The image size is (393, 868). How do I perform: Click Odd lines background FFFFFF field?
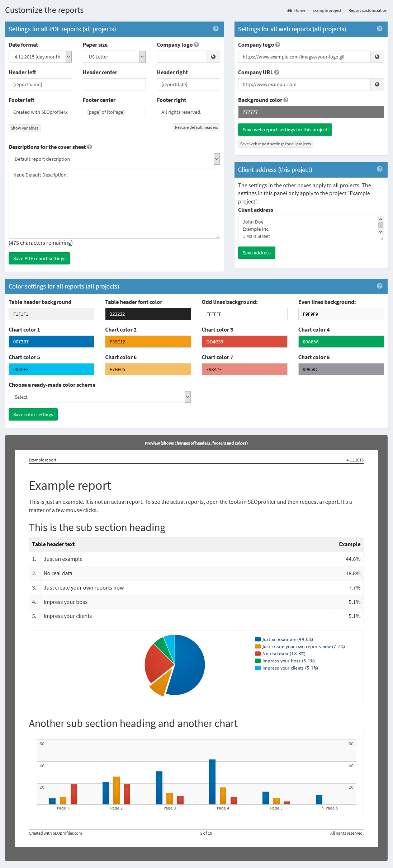[x=245, y=314]
